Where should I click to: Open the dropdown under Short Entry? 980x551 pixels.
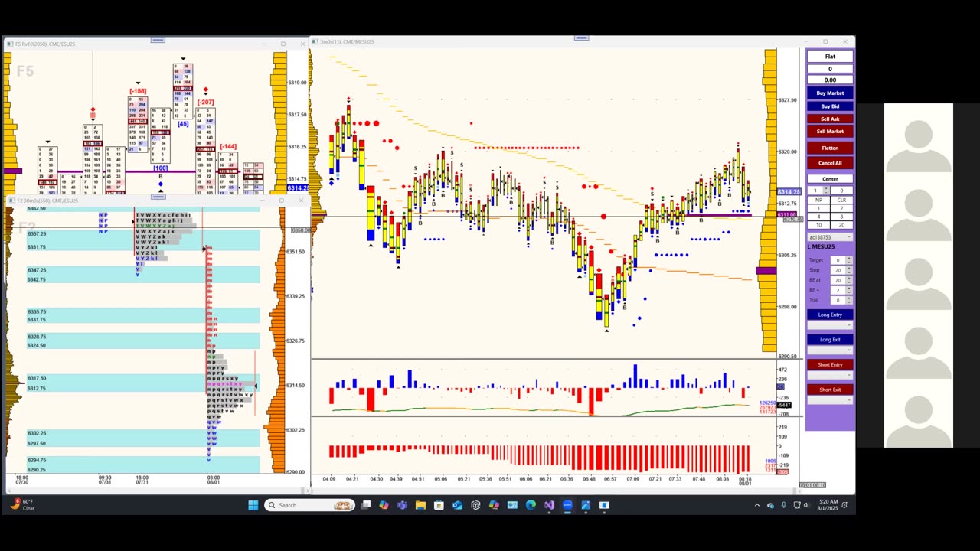coord(830,375)
